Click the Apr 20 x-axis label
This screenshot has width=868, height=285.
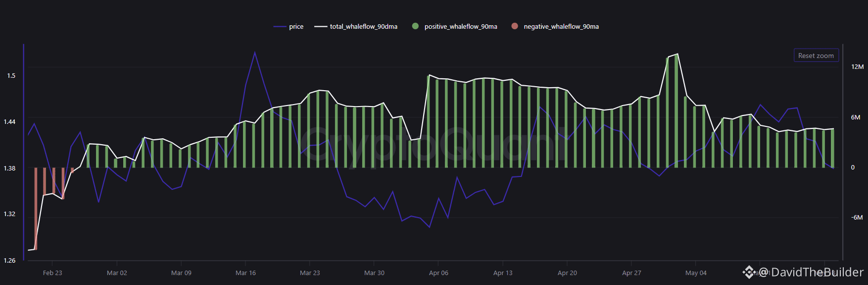(567, 273)
